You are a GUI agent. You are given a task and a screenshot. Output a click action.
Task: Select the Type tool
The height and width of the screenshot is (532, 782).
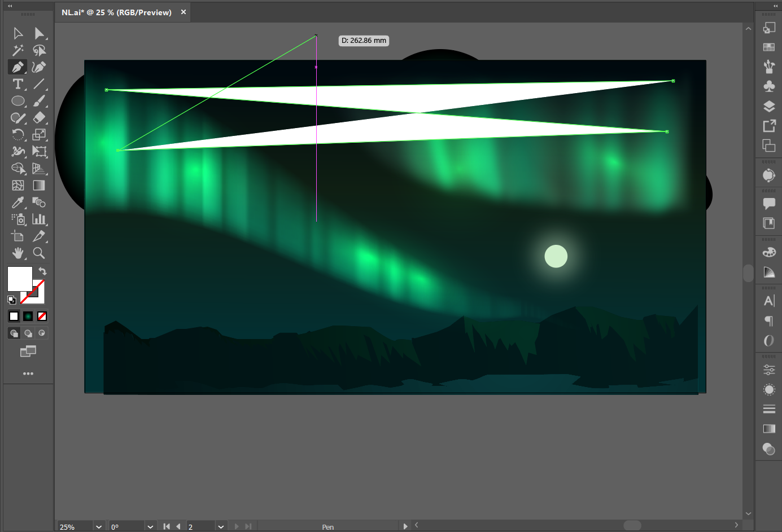(18, 84)
